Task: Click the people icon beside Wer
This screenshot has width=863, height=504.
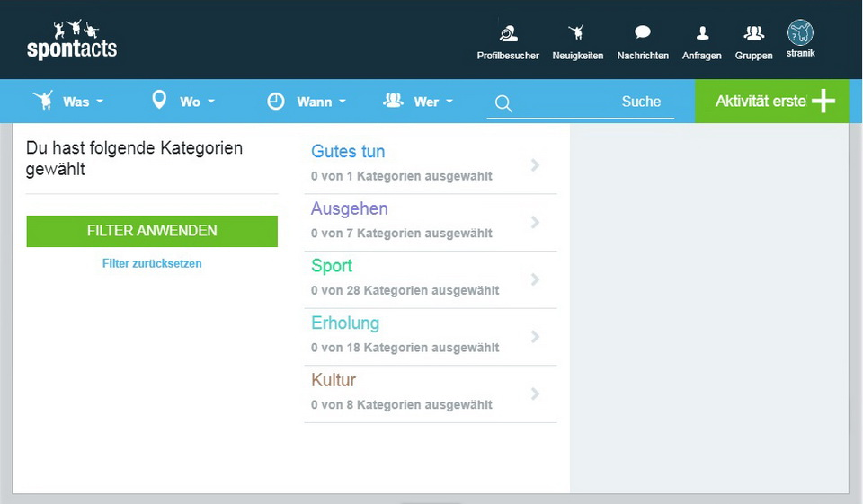Action: [x=393, y=100]
